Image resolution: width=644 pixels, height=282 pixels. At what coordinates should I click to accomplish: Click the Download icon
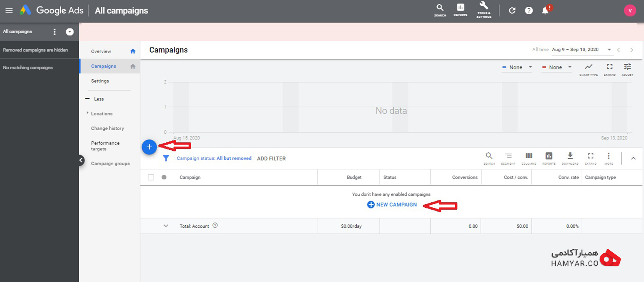[570, 158]
